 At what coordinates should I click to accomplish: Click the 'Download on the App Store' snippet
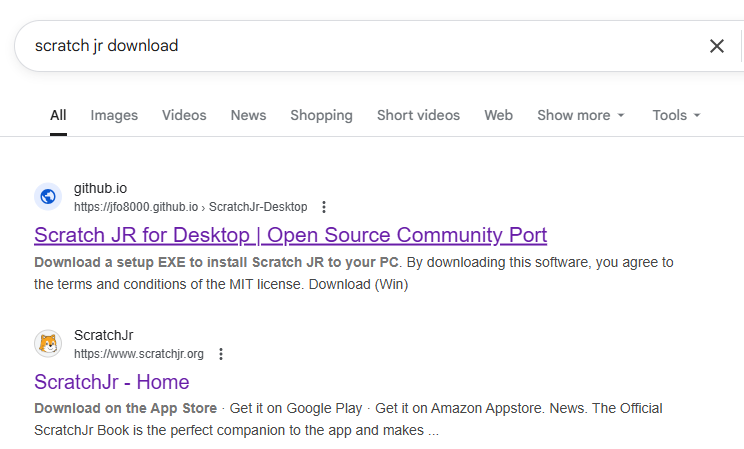tap(125, 409)
